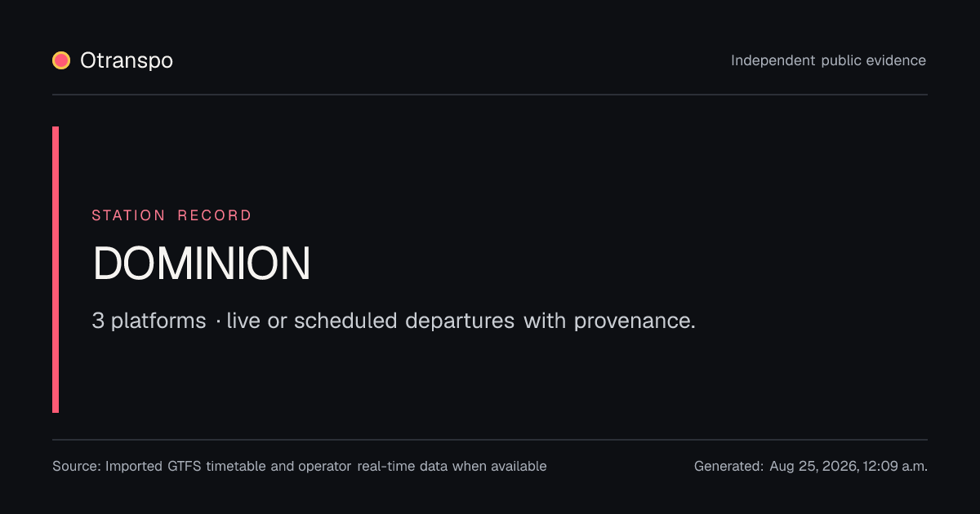
Task: Click the Otranspo circular logo icon
Action: [x=61, y=60]
